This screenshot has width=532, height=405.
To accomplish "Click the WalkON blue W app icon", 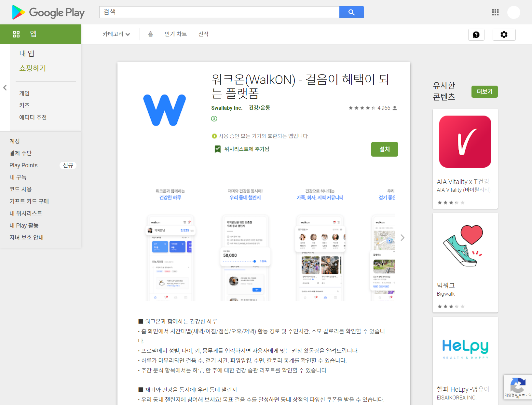I will tap(165, 110).
